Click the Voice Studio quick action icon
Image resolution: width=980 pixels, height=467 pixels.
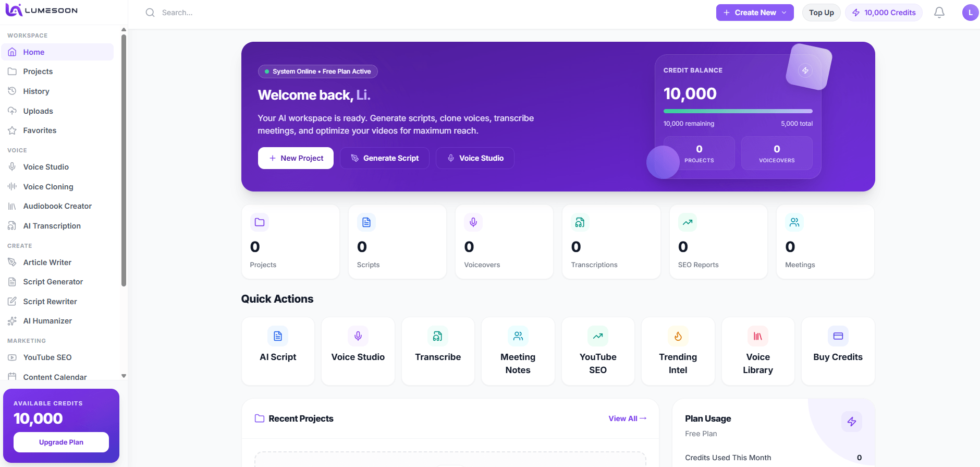tap(358, 336)
